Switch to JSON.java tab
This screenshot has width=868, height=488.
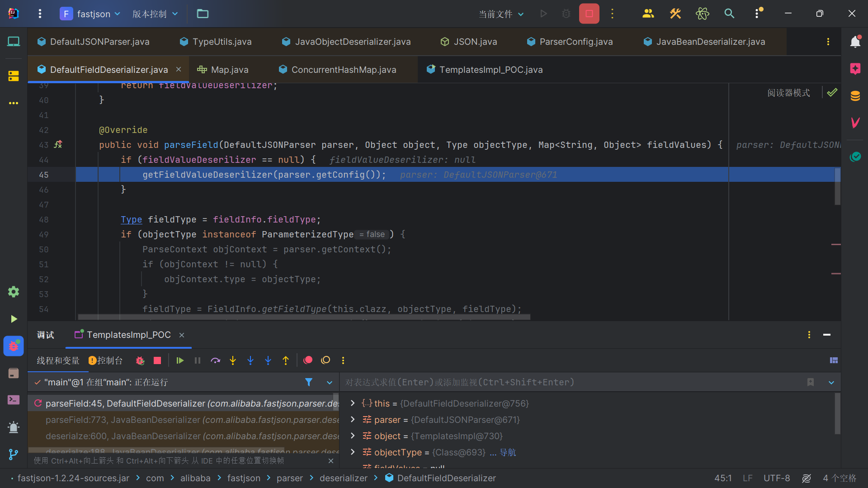(x=469, y=42)
